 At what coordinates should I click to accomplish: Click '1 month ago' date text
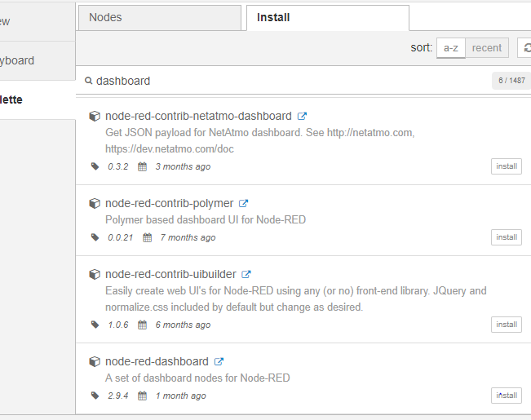click(180, 396)
